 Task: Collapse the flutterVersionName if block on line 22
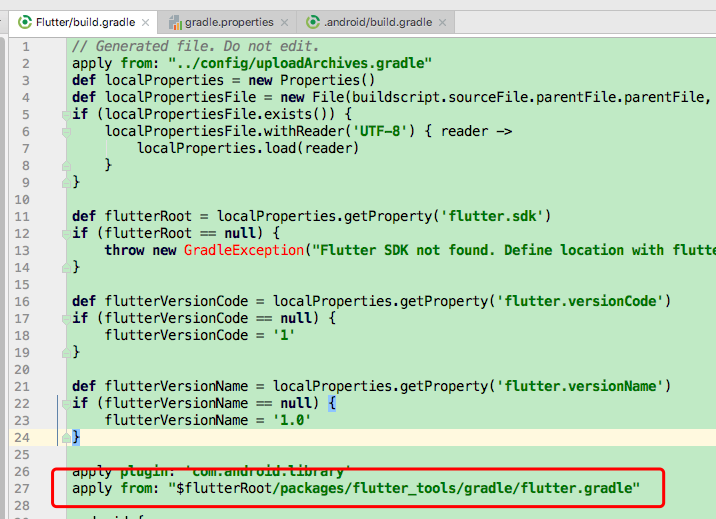tap(66, 404)
